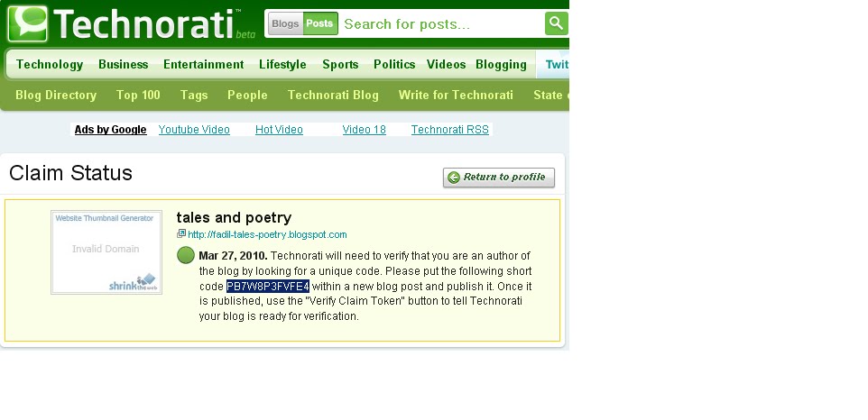
Task: Open the Hot Video ad link
Action: click(x=279, y=129)
